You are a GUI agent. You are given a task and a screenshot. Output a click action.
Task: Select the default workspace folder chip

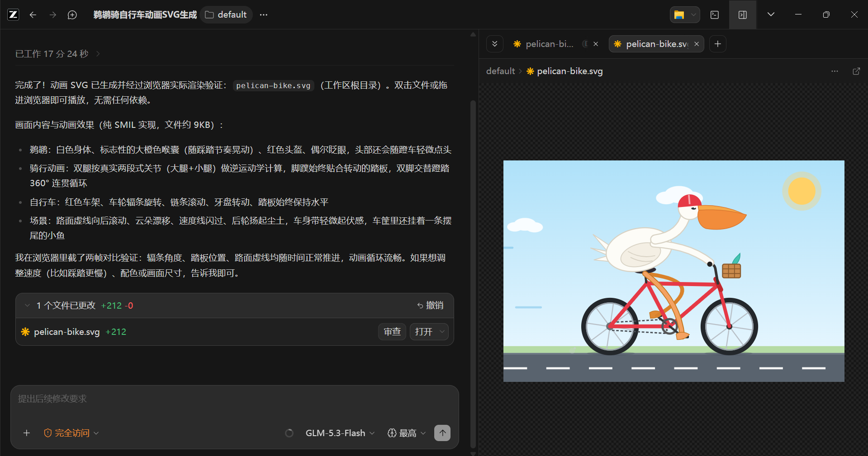(x=226, y=15)
